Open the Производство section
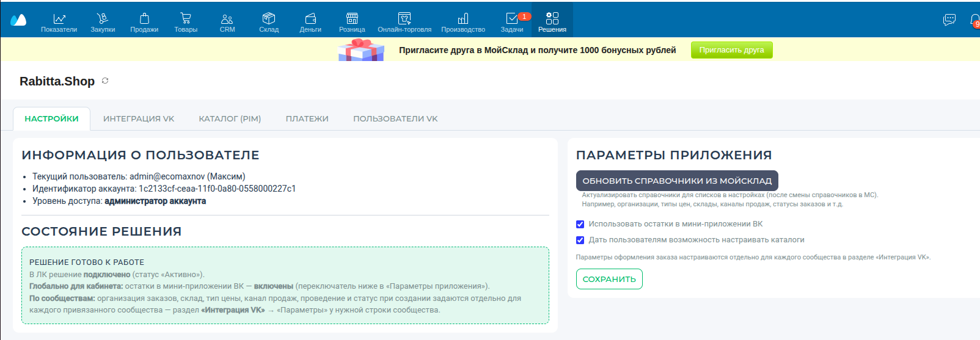The height and width of the screenshot is (340, 980). tap(463, 23)
